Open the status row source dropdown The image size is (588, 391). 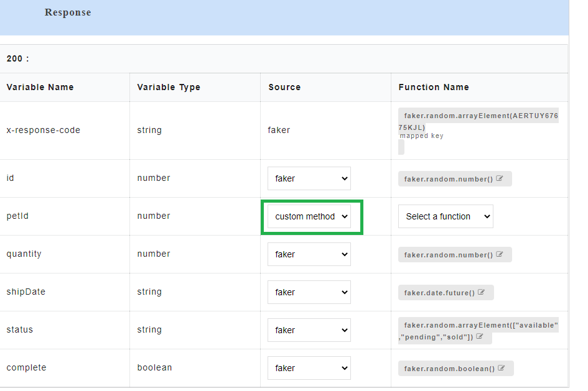309,329
